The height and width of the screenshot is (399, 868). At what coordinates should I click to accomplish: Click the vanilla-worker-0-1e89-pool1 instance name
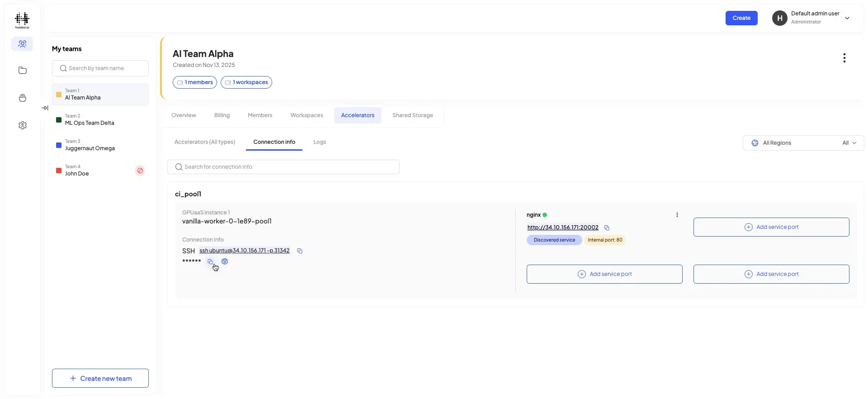[227, 222]
